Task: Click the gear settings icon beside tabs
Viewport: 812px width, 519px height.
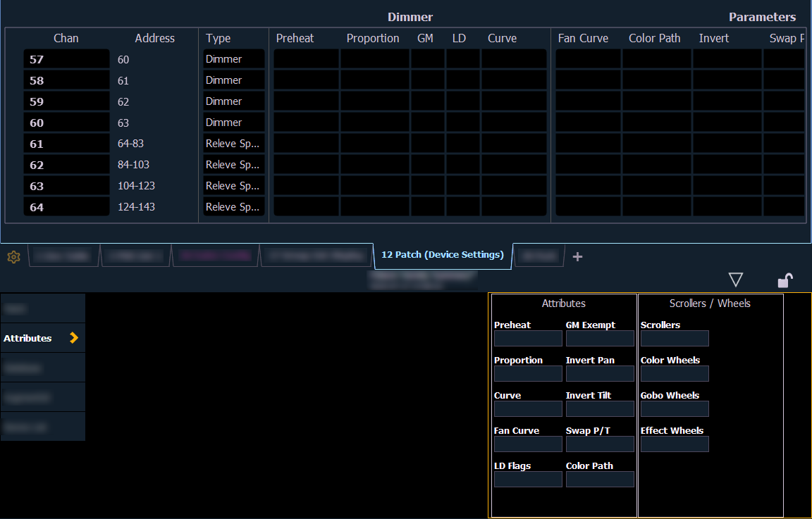Action: click(x=13, y=257)
